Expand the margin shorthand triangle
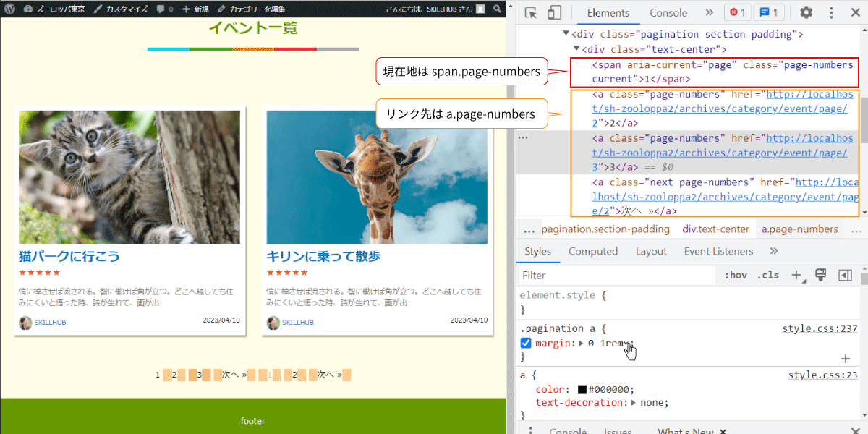 click(582, 343)
